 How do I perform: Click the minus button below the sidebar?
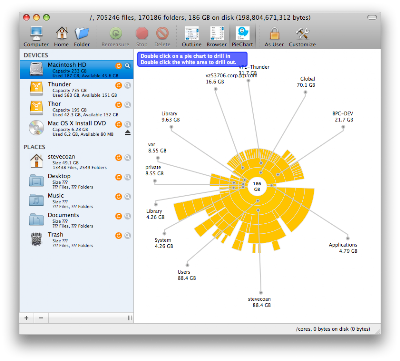pos(41,318)
